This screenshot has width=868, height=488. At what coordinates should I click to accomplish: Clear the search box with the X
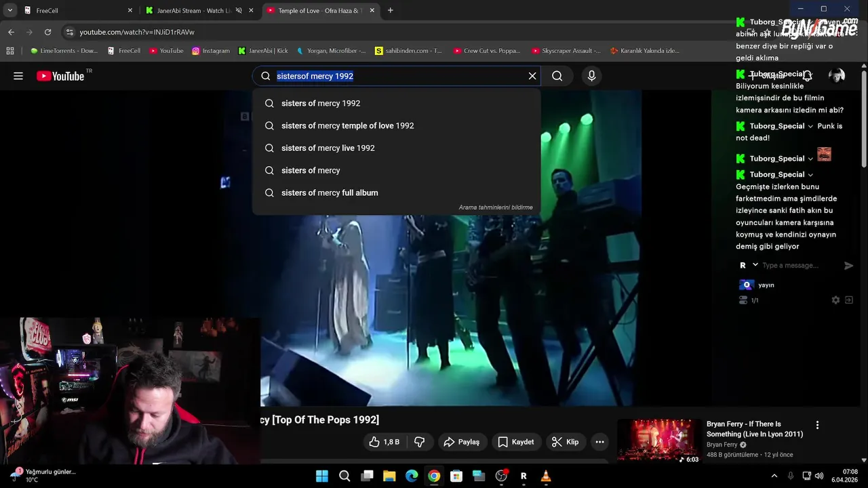click(x=532, y=76)
